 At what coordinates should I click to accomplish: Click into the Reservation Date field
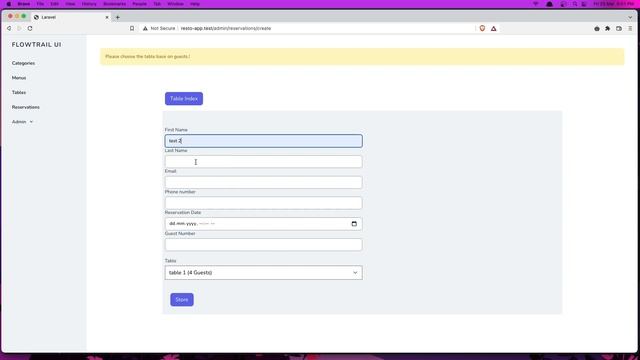click(x=263, y=224)
